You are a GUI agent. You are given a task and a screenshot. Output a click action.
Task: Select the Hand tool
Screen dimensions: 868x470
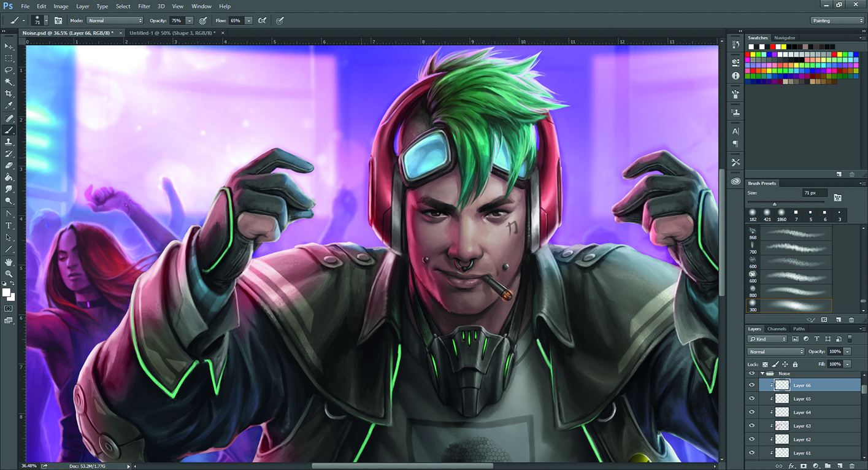[x=9, y=262]
